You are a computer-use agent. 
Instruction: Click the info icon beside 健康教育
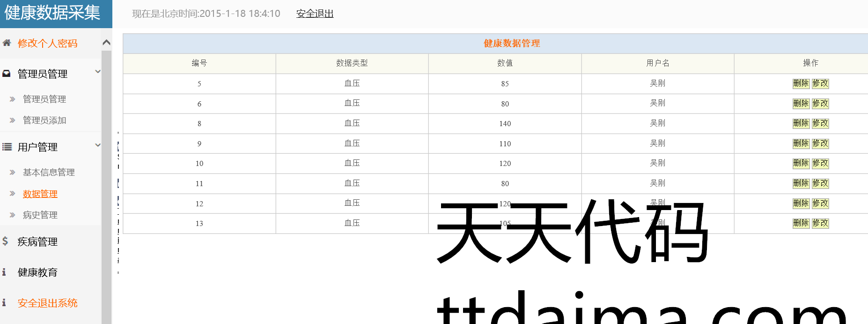(4, 272)
